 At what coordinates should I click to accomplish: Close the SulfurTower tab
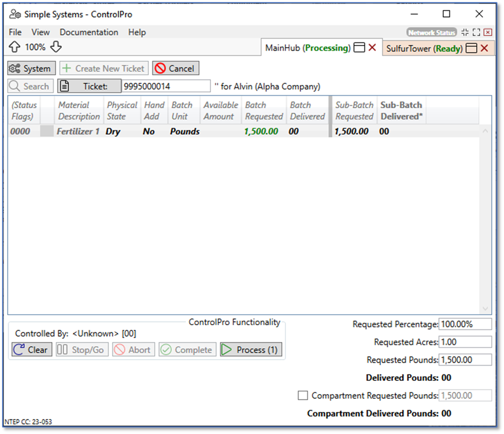click(484, 49)
